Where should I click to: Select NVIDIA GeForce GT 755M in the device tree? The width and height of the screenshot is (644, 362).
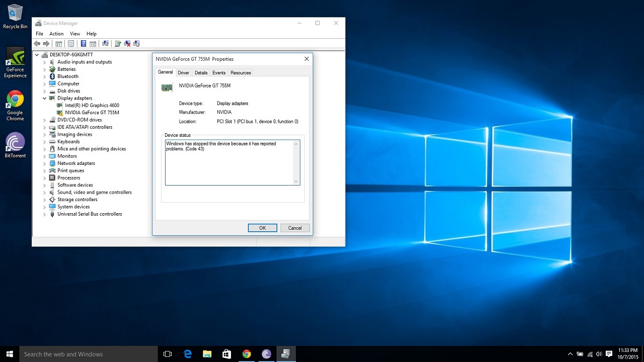pos(92,113)
